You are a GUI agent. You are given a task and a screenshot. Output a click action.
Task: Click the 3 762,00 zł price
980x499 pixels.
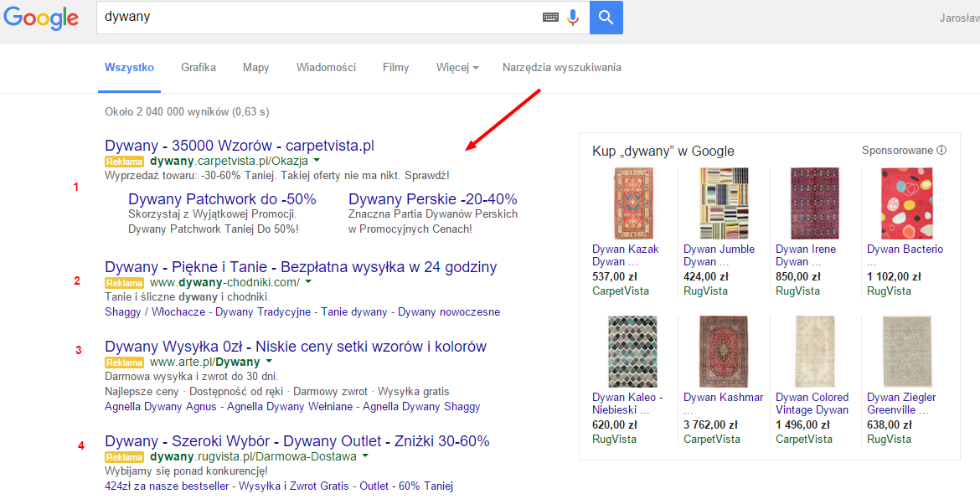[x=710, y=424]
